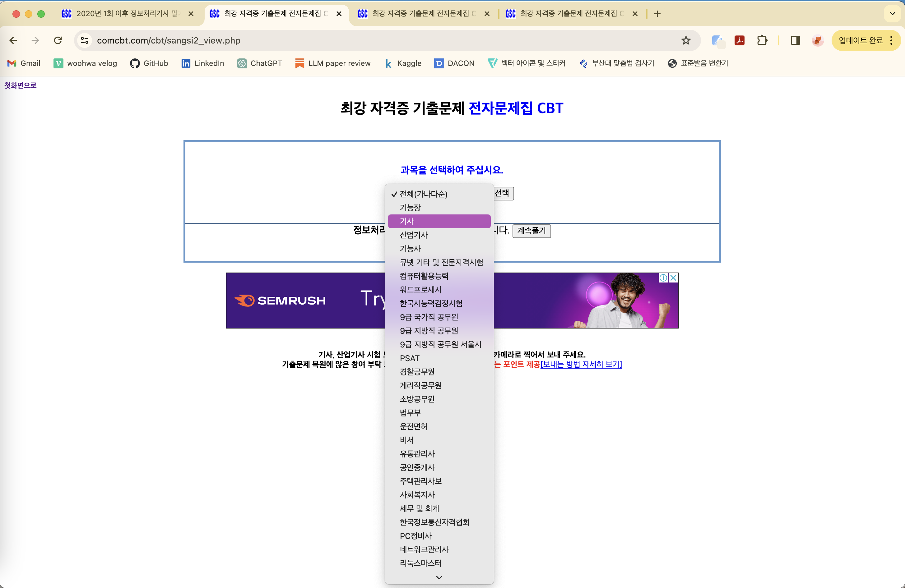Toggle the browser side panel icon
The height and width of the screenshot is (588, 905).
coord(795,40)
